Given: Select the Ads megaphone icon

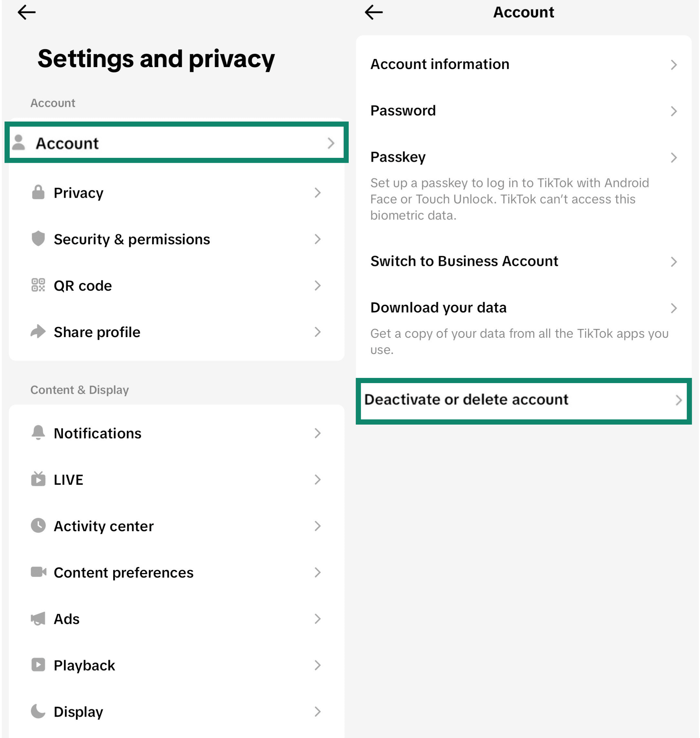Looking at the screenshot, I should click(39, 619).
